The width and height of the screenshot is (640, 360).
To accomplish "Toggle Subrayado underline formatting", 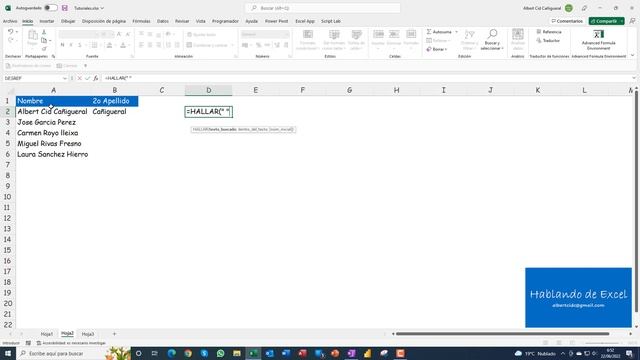I will coord(80,45).
